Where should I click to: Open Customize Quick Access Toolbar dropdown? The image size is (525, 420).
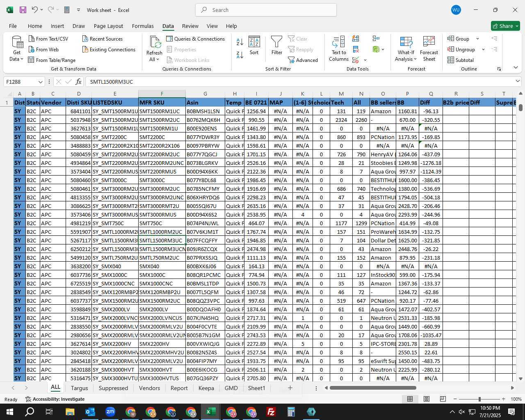pyautogui.click(x=78, y=10)
